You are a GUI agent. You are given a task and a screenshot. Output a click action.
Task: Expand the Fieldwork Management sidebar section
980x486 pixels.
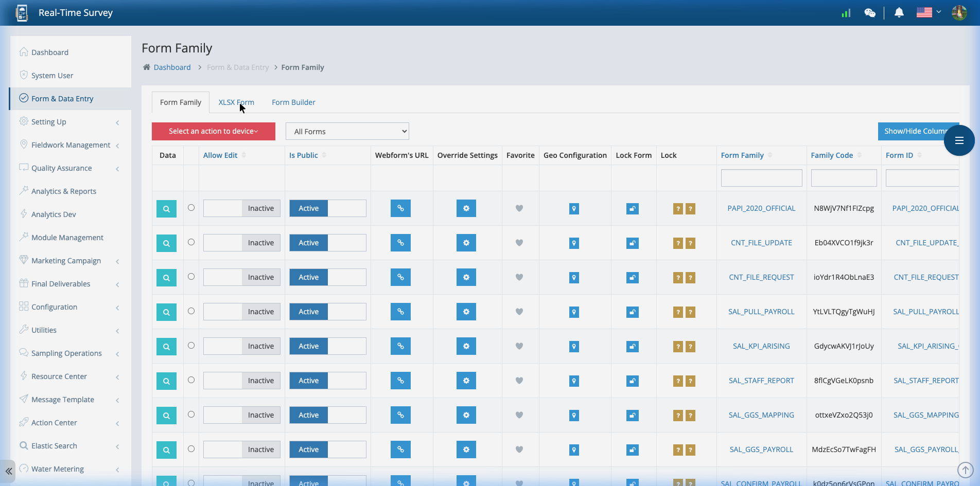coord(70,145)
